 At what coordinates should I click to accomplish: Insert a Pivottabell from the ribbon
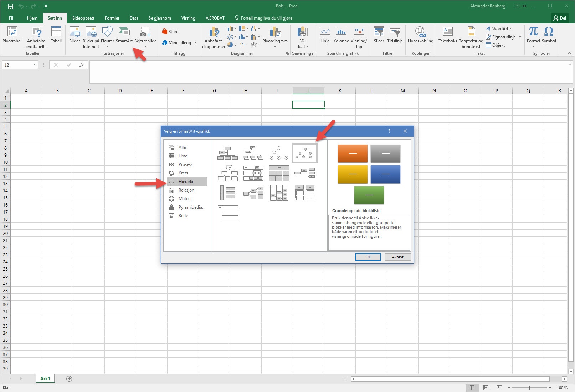click(x=12, y=35)
